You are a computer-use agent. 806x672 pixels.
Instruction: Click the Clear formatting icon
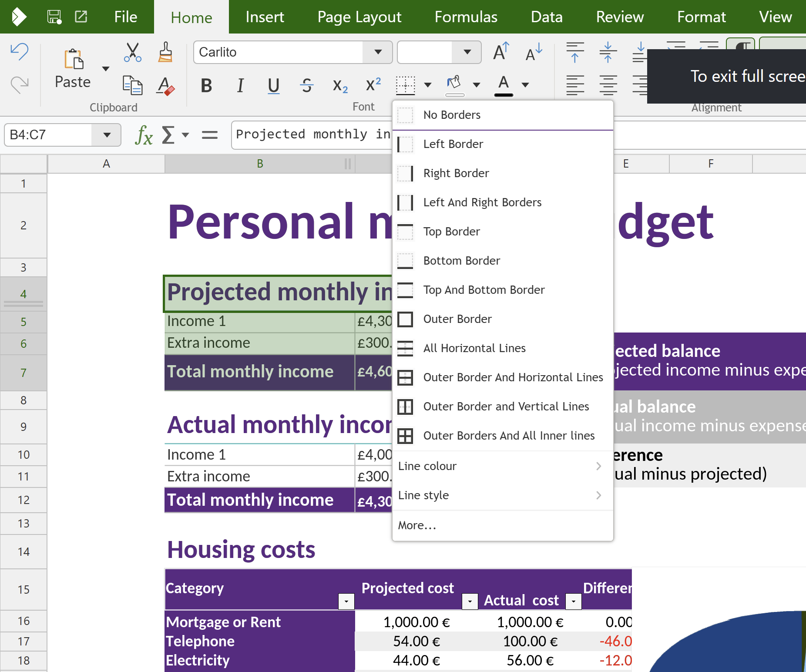(x=165, y=86)
